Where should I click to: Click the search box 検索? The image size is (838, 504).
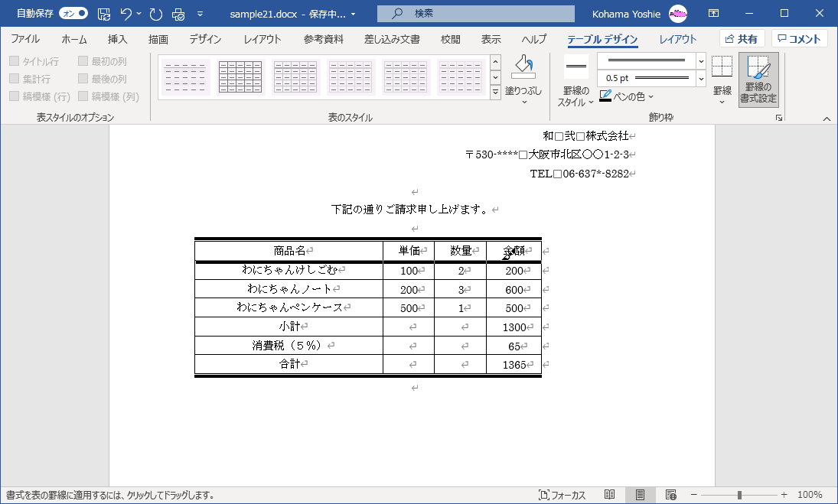pos(476,13)
